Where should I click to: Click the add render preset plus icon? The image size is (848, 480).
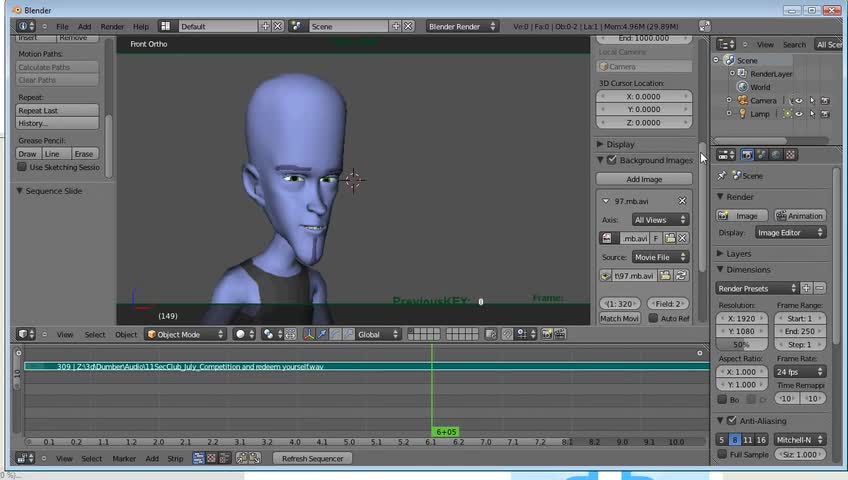click(806, 288)
